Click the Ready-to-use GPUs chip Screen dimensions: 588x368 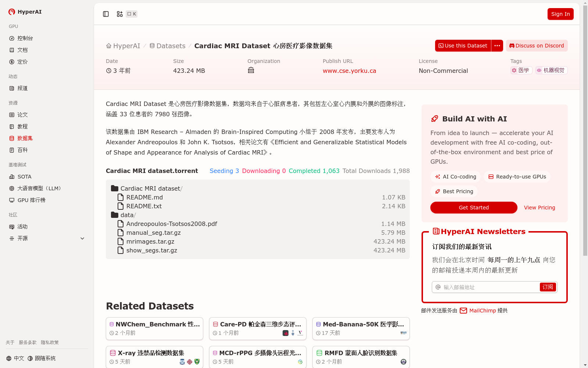(x=517, y=177)
